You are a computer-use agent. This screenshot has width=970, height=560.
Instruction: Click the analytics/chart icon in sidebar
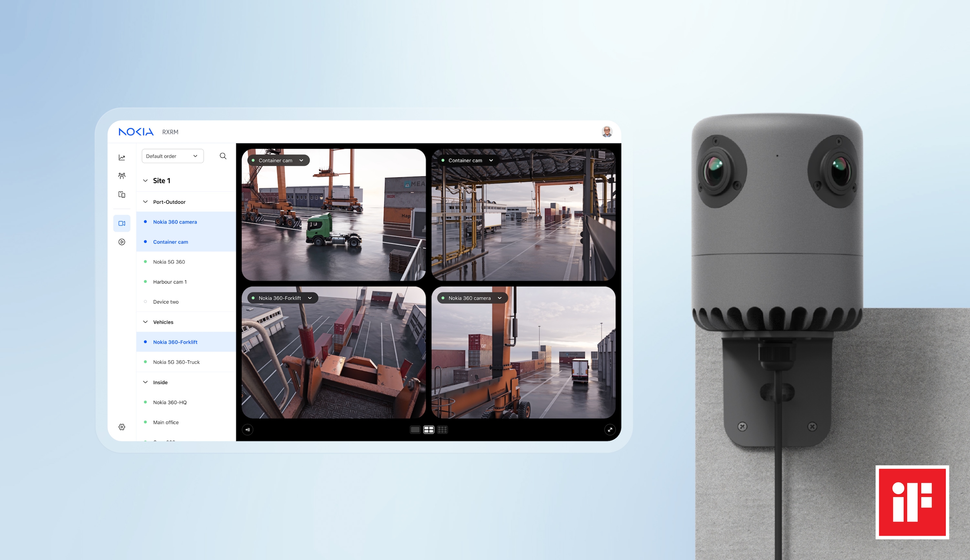(x=121, y=156)
